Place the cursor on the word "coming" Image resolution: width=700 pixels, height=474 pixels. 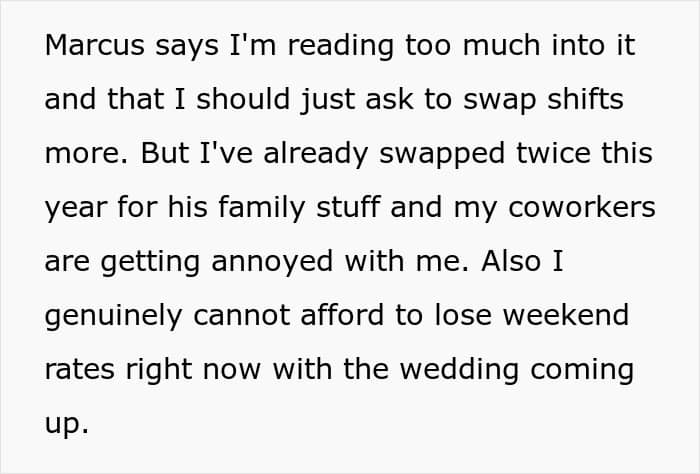click(584, 370)
